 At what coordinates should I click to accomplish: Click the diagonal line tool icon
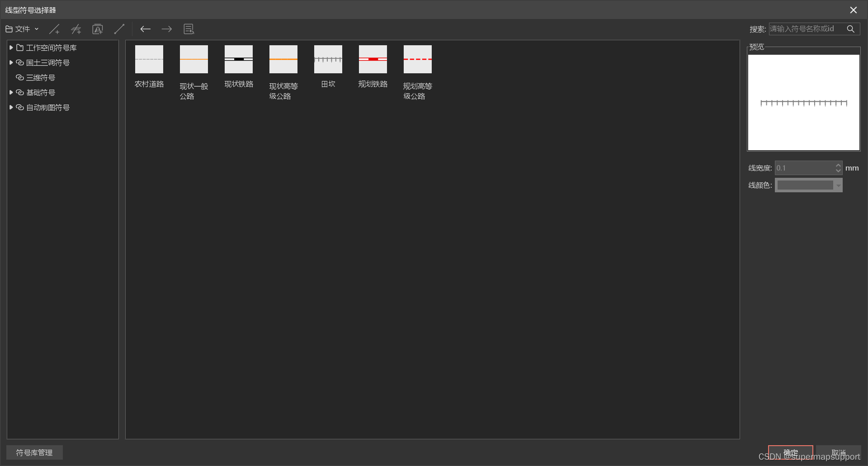click(119, 29)
